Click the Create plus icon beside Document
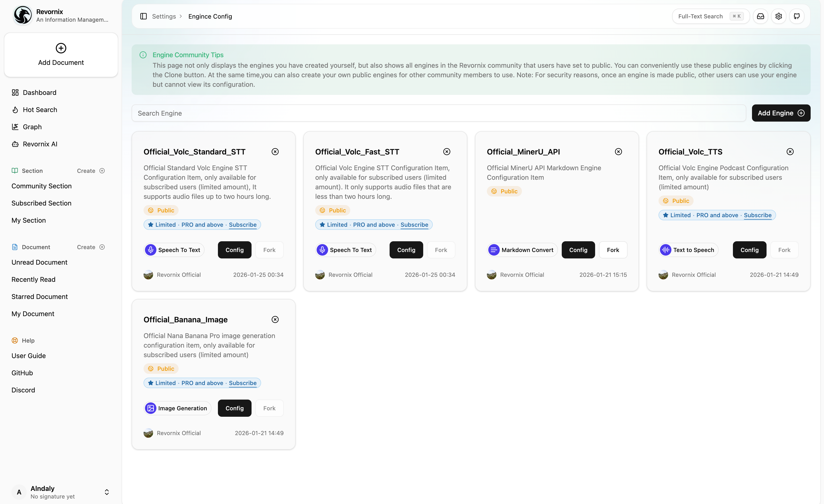 102,247
